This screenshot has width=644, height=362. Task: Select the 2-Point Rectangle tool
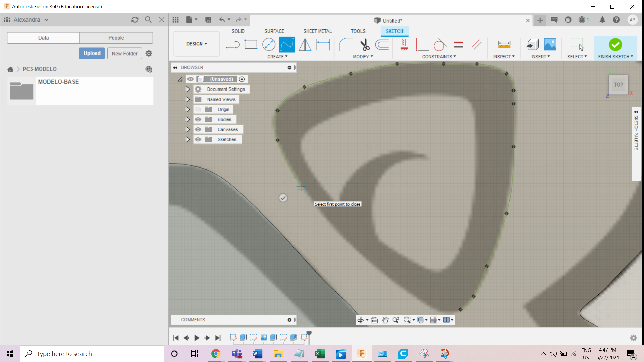click(x=251, y=45)
